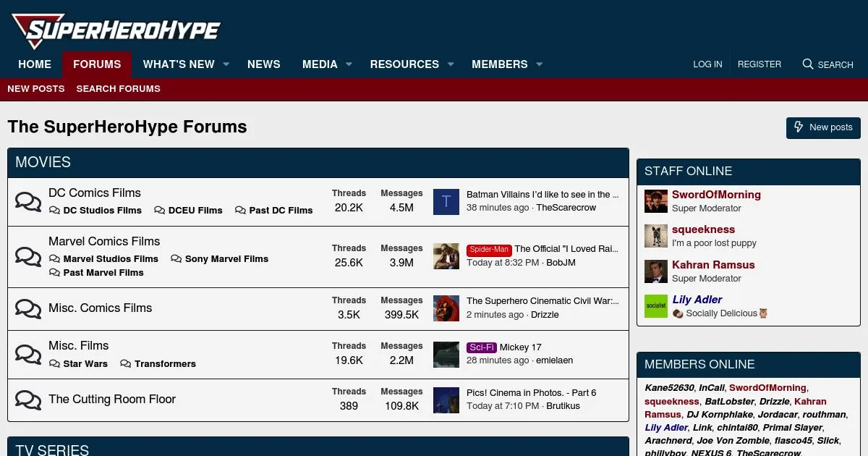Click the small icon beside DC Studios Films
This screenshot has width=868, height=456.
pyautogui.click(x=54, y=211)
